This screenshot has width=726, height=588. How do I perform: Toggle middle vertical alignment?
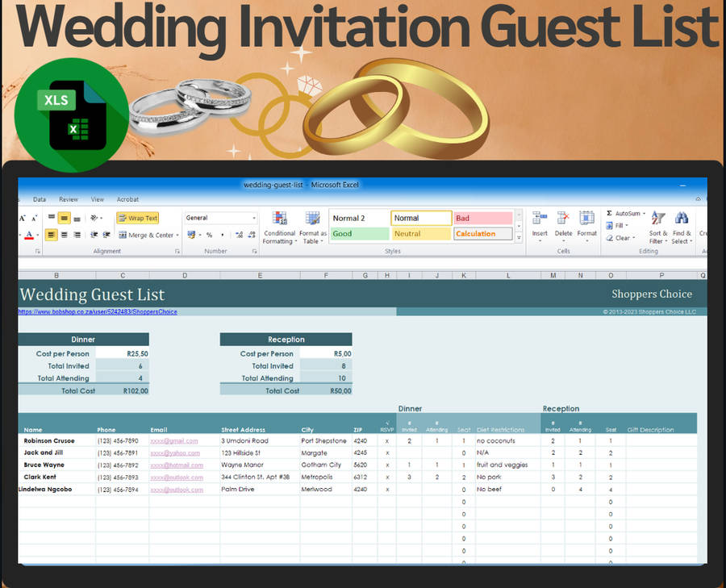[x=64, y=218]
